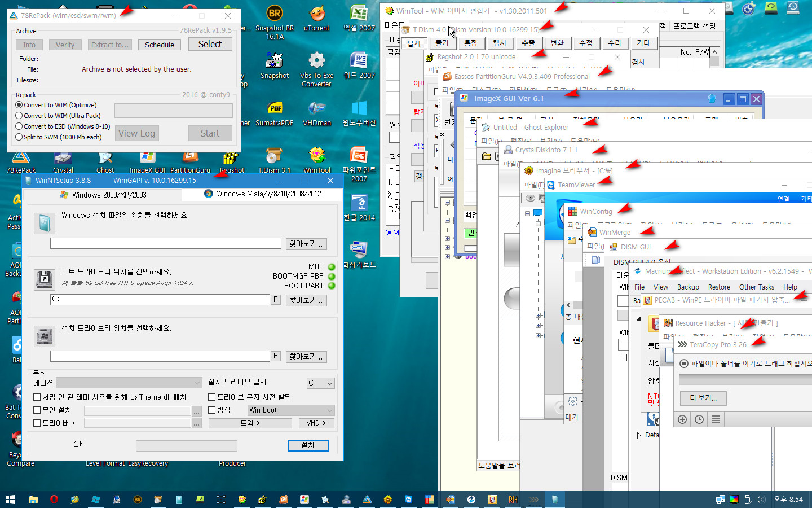This screenshot has width=812, height=508.
Task: Open the 파워포인트 2007 desktop icon
Action: click(359, 164)
